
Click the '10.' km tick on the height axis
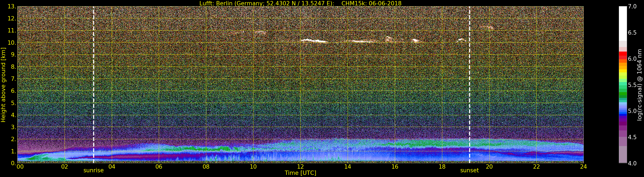[x=12, y=43]
